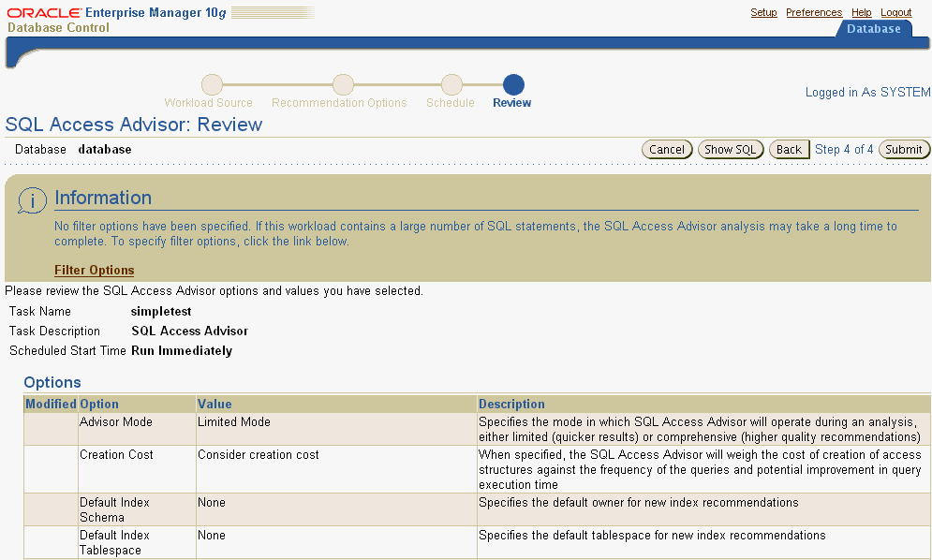Open the Filter Options link
Image resolution: width=932 pixels, height=560 pixels.
(94, 270)
